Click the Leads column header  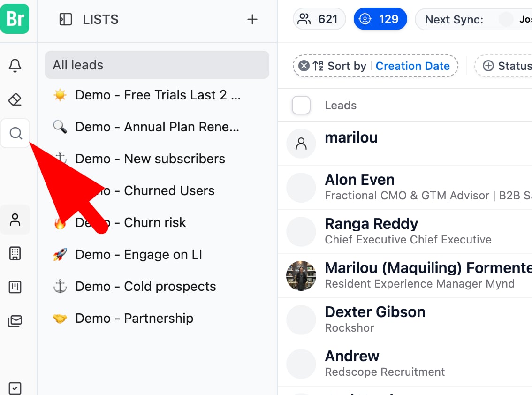[x=341, y=105]
